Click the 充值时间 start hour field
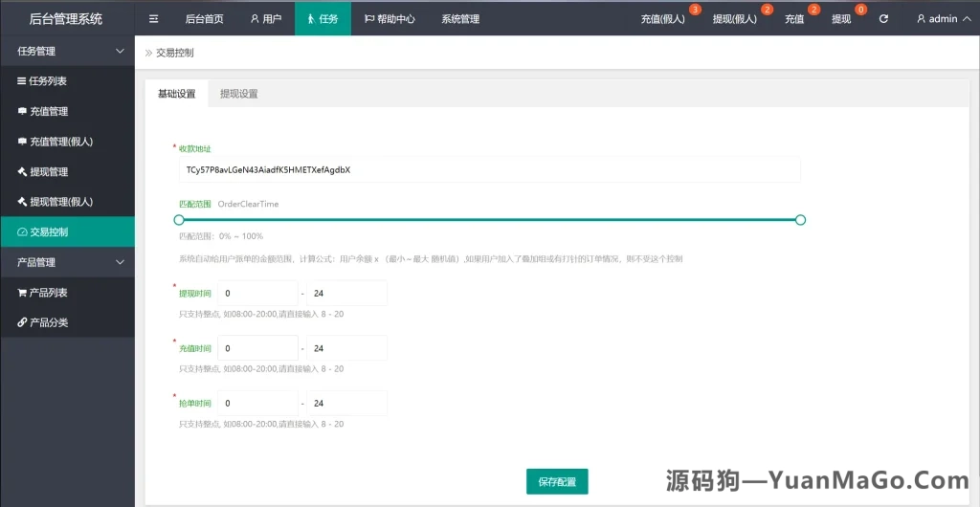This screenshot has height=507, width=980. (x=257, y=348)
